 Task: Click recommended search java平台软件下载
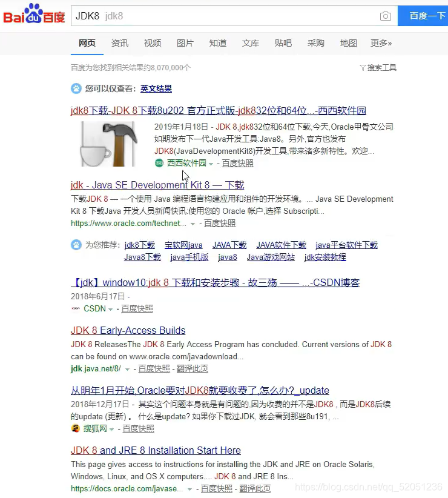pos(346,245)
